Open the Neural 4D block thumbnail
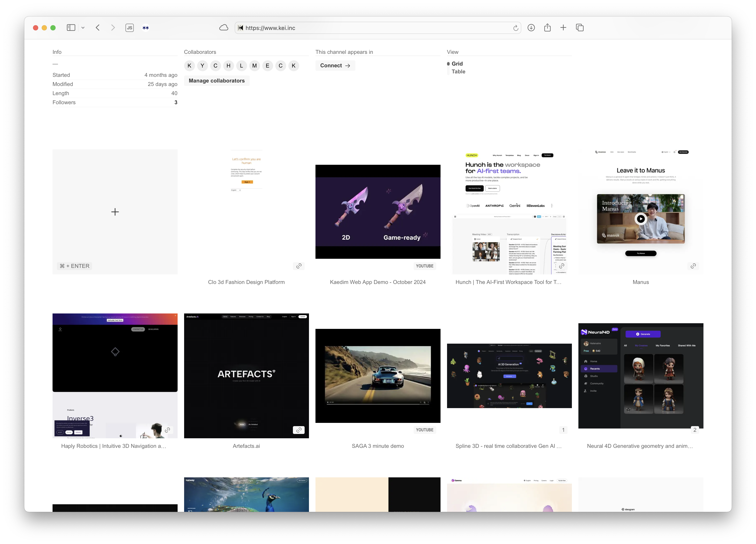Screen dimensions: 756x544 coord(641,376)
